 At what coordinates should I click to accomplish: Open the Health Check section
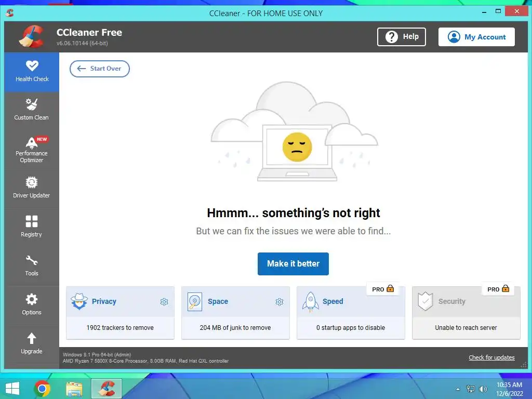32,72
